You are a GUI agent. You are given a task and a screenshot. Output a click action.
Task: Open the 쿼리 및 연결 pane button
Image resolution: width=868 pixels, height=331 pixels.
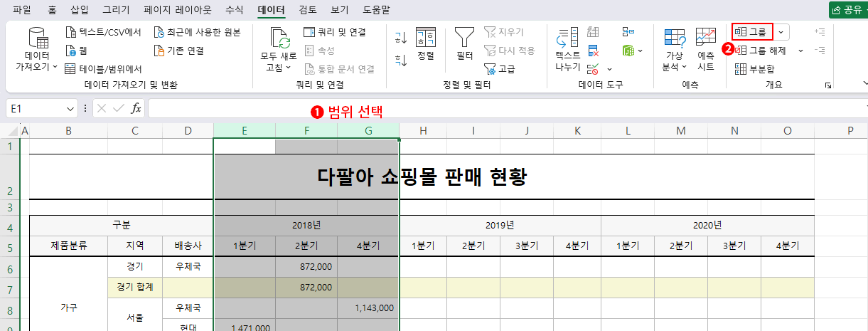click(335, 32)
